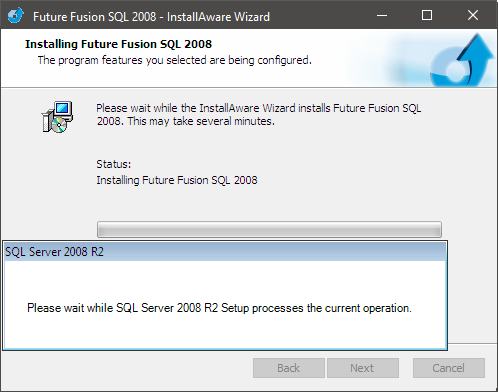
Task: Click the blue arrow InstallAware logo graphic
Action: pyautogui.click(x=462, y=60)
